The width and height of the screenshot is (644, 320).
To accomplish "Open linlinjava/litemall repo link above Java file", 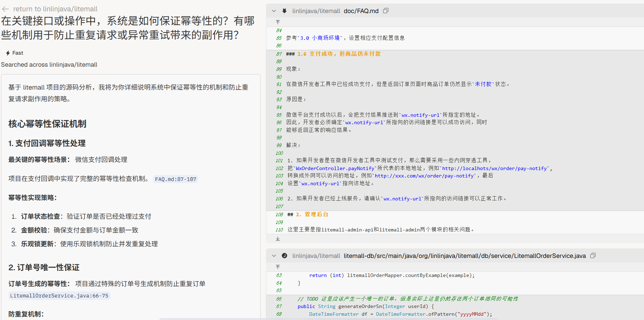I will pyautogui.click(x=316, y=256).
